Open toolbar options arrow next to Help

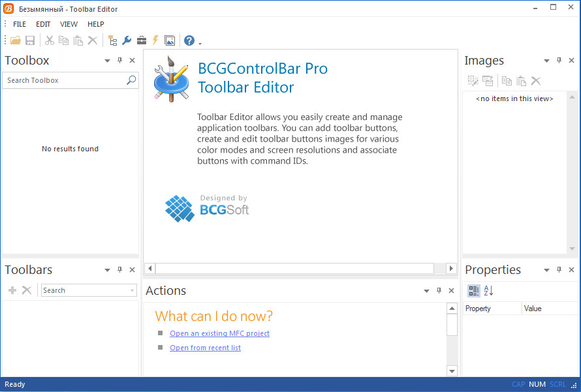tap(200, 43)
